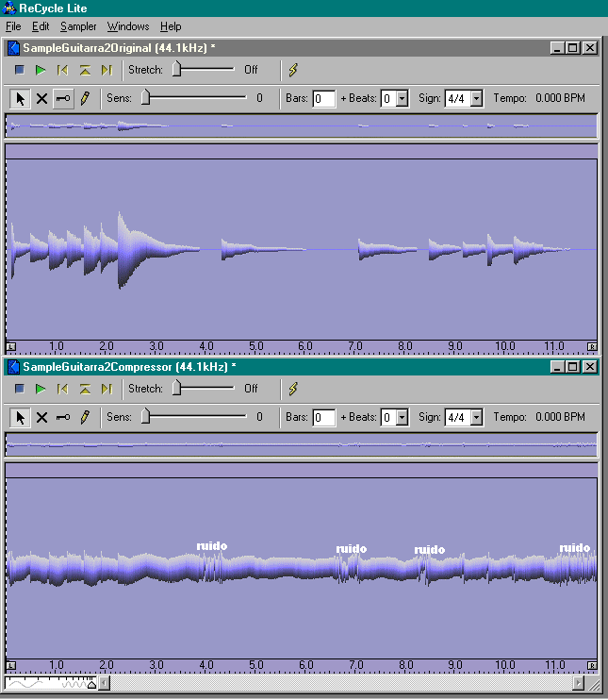
Task: Click the ReCycle Lite application icon
Action: coord(8,8)
